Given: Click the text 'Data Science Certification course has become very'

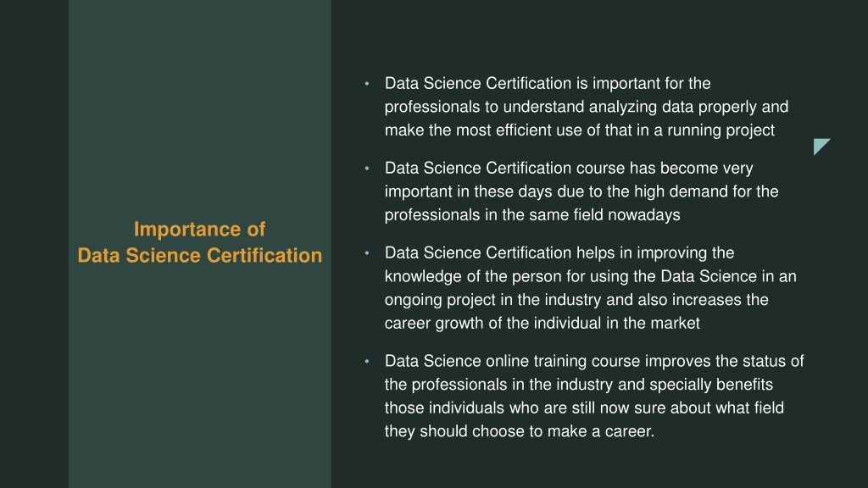Looking at the screenshot, I should (569, 168).
